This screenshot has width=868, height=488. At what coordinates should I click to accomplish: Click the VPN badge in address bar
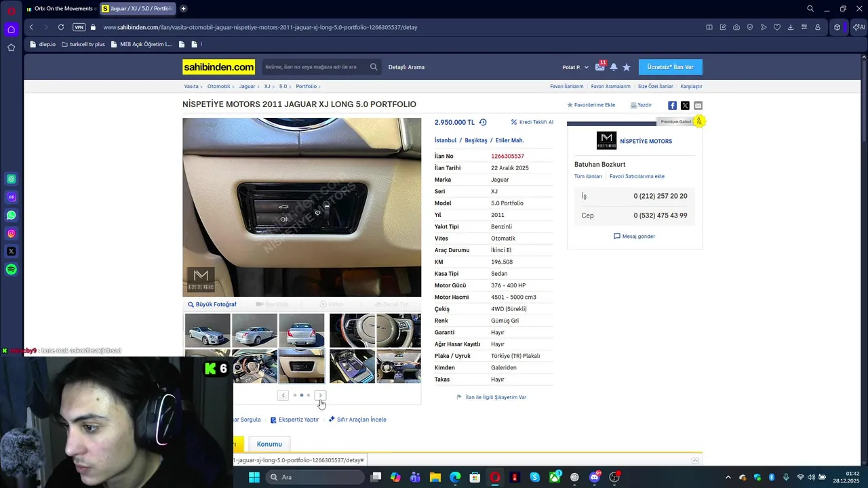tap(79, 27)
